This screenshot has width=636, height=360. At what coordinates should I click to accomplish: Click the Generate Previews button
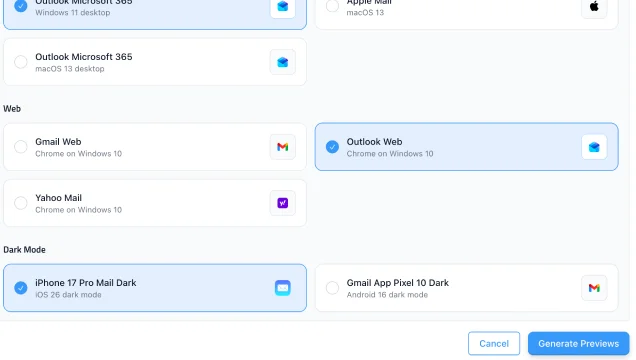point(578,343)
